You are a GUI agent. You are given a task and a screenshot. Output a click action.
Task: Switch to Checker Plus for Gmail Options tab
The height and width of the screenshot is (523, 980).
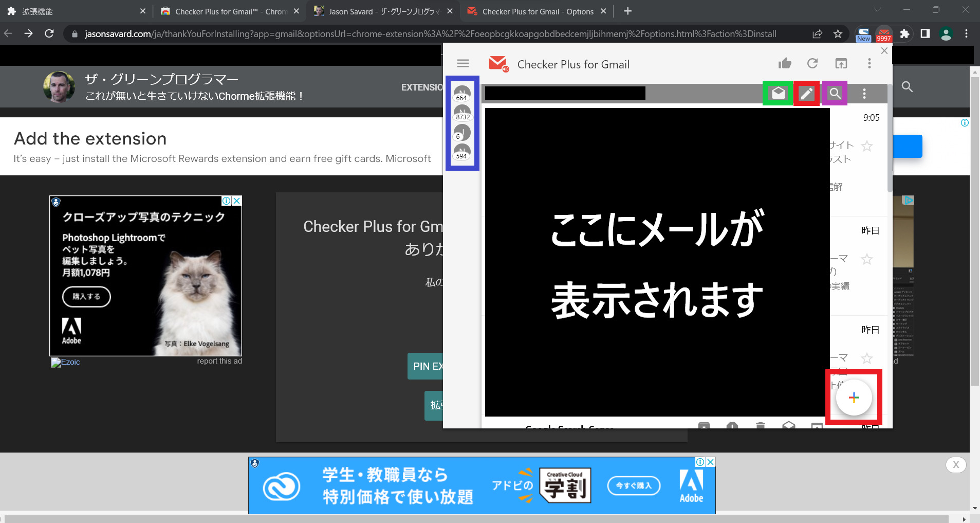(537, 11)
